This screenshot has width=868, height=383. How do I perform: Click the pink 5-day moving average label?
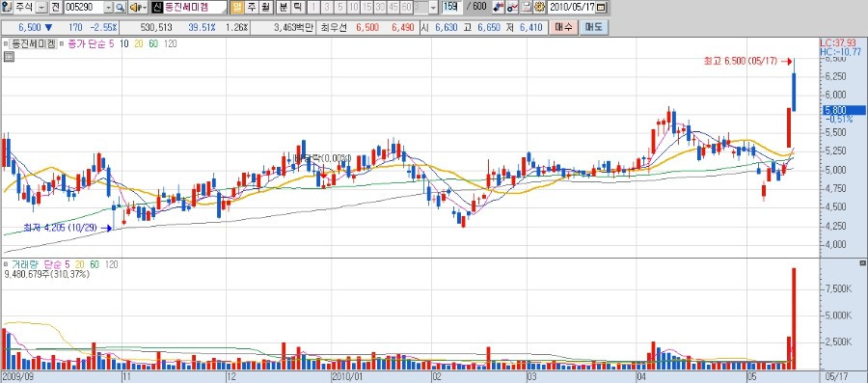(111, 44)
